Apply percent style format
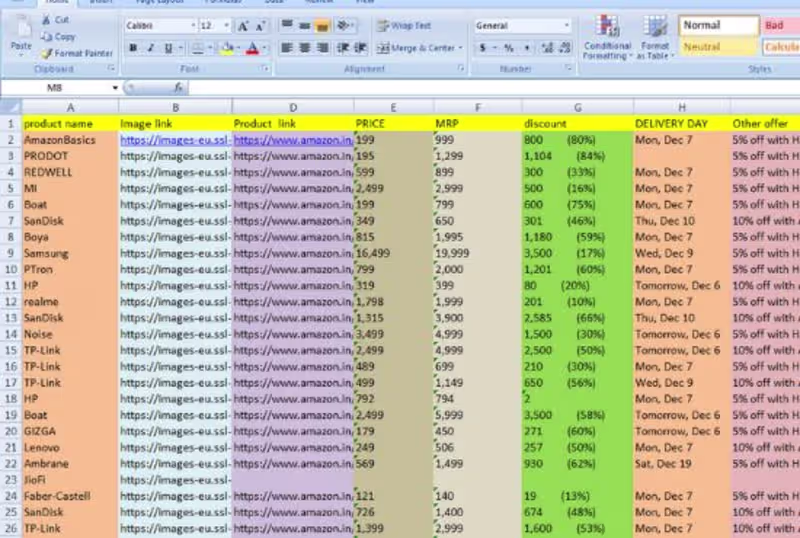The height and width of the screenshot is (538, 800). (509, 48)
